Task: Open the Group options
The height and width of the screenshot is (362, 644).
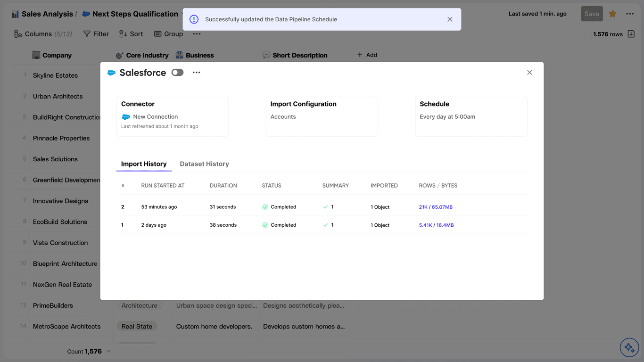Action: 168,34
